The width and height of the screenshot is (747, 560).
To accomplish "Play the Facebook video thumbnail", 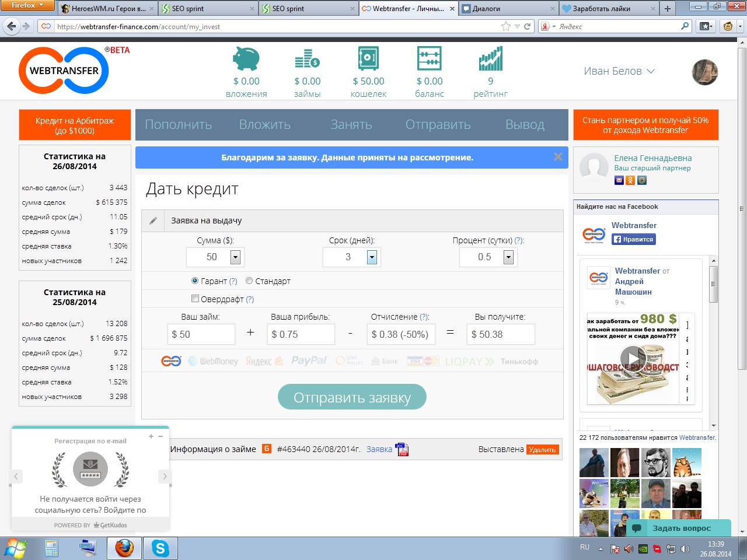I will click(x=633, y=358).
